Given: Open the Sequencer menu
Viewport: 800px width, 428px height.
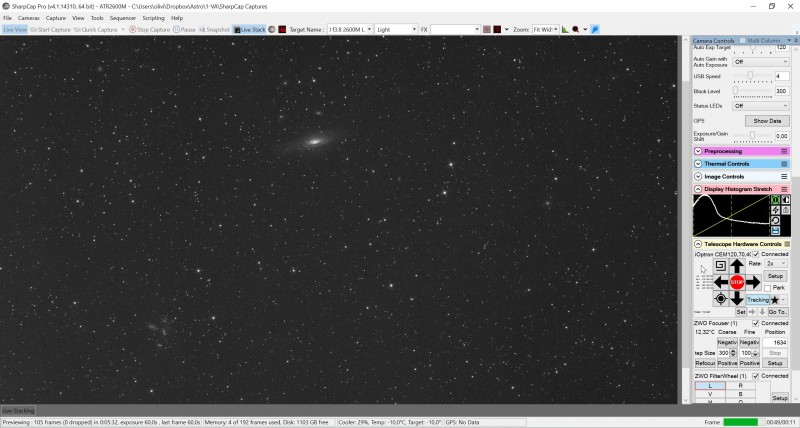Looking at the screenshot, I should (x=123, y=18).
